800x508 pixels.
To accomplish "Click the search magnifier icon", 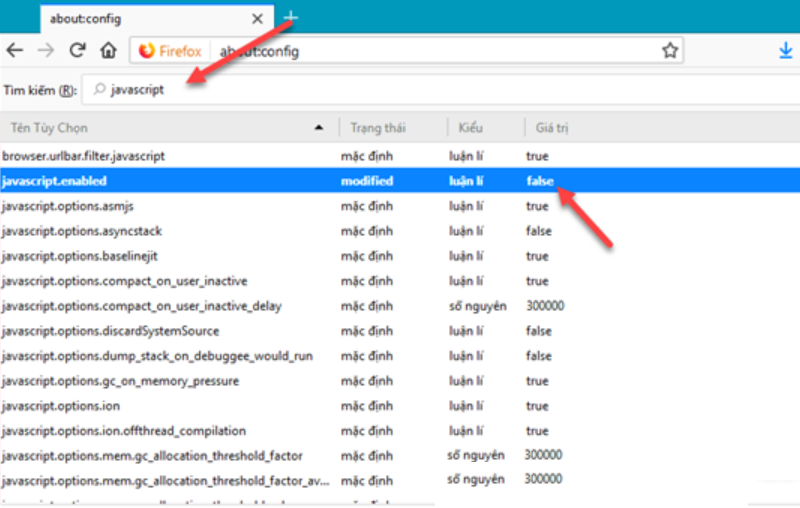I will click(x=99, y=89).
